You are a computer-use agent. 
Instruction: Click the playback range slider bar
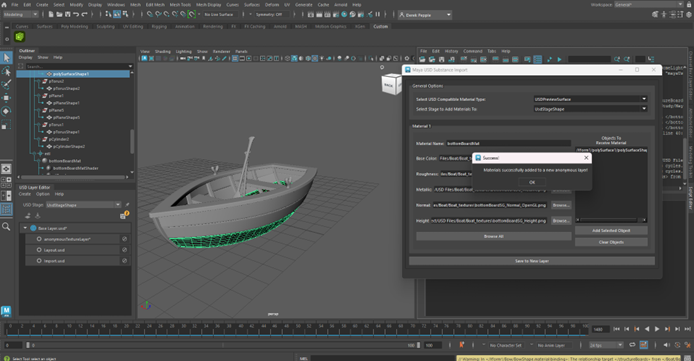(x=223, y=345)
